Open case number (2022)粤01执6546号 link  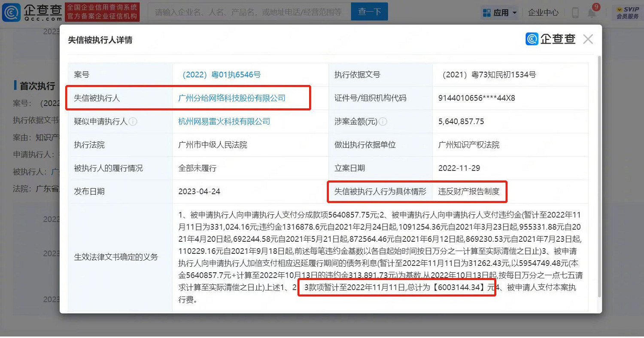[219, 75]
